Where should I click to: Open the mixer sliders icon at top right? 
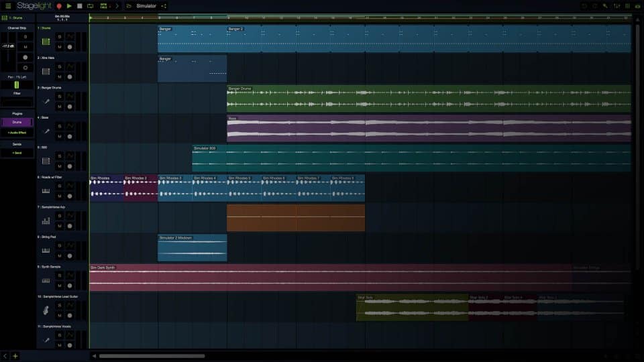616,6
